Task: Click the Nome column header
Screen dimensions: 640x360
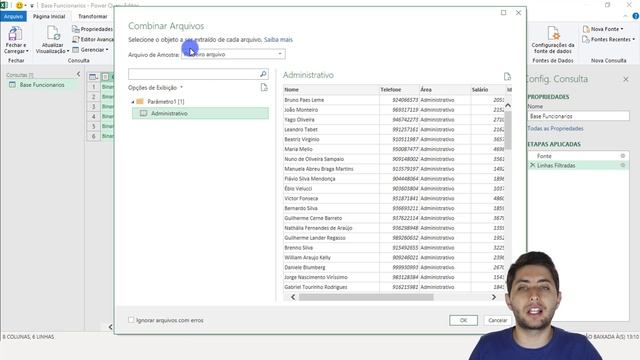Action: (x=331, y=89)
